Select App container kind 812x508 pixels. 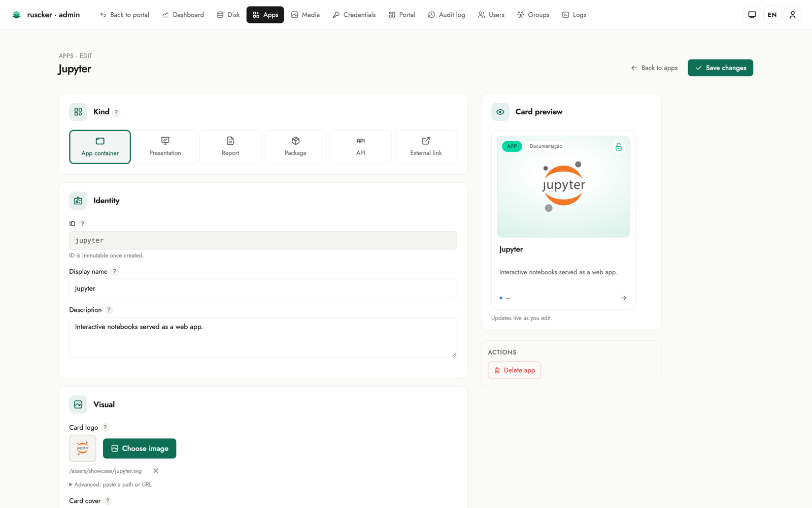coord(100,147)
